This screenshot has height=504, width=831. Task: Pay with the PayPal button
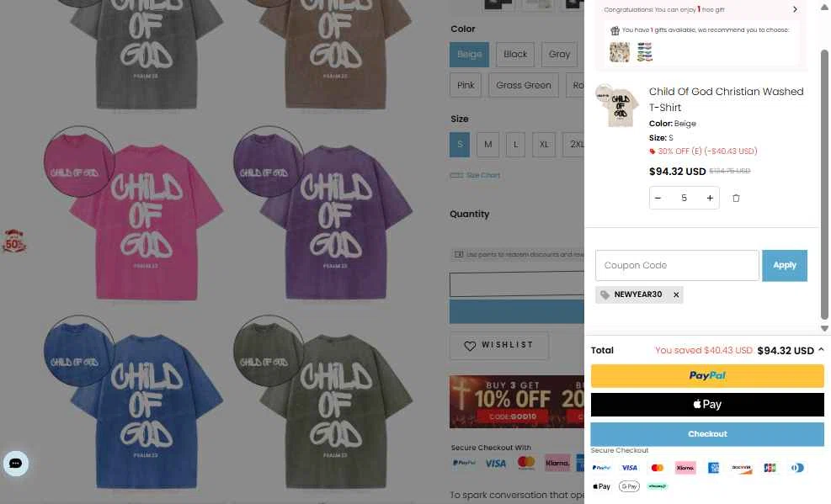pyautogui.click(x=707, y=376)
